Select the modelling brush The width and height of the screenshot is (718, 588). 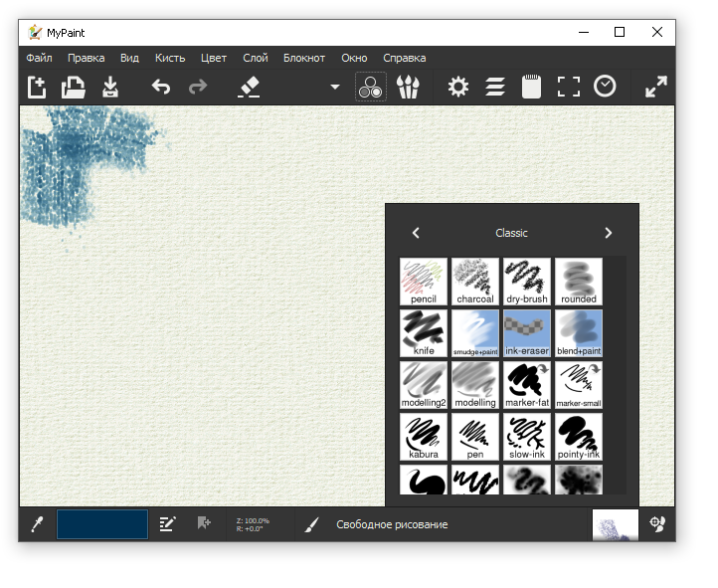(475, 385)
